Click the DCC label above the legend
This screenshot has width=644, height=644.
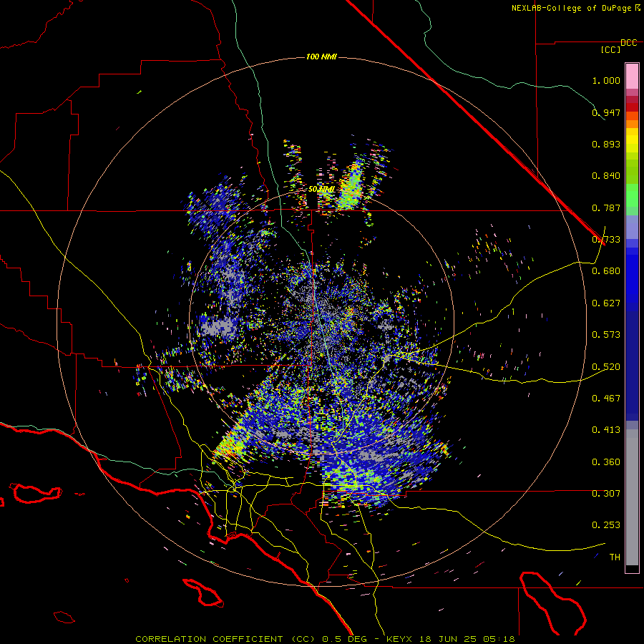point(628,43)
